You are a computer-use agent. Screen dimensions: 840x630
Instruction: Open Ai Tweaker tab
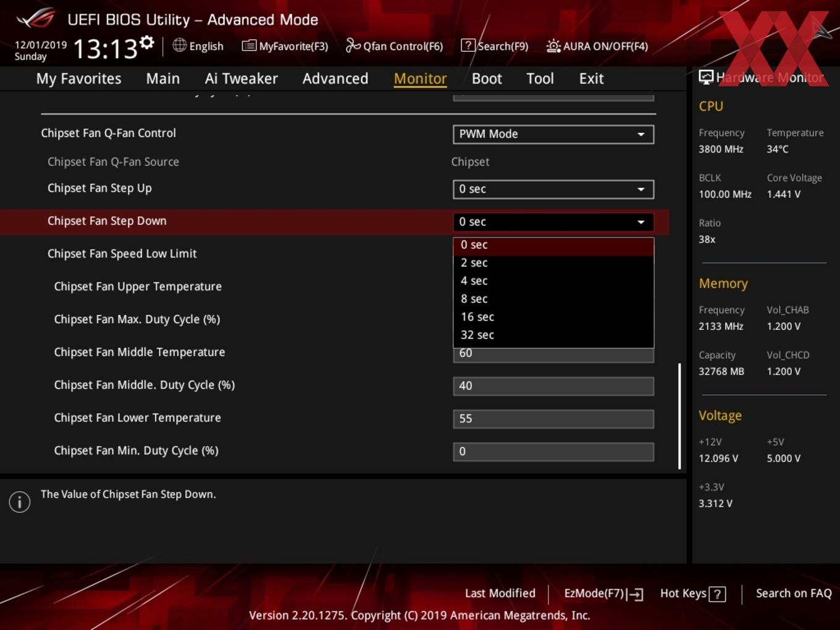[241, 78]
